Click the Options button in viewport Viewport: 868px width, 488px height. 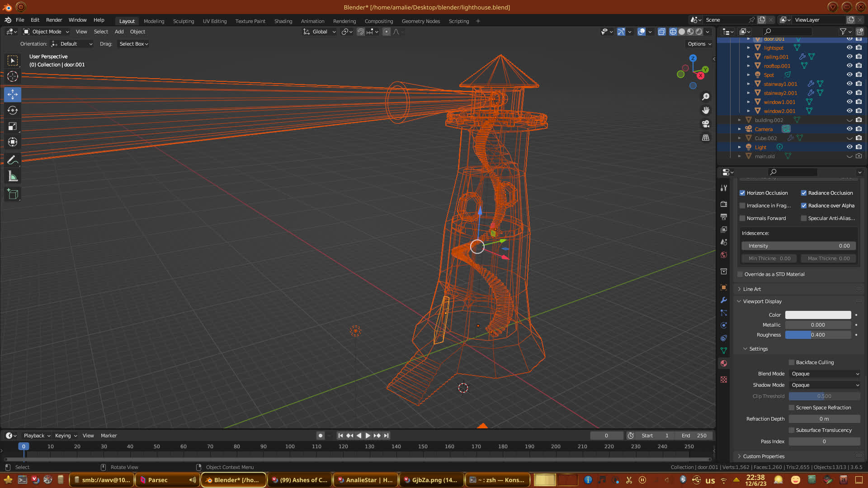tap(699, 44)
